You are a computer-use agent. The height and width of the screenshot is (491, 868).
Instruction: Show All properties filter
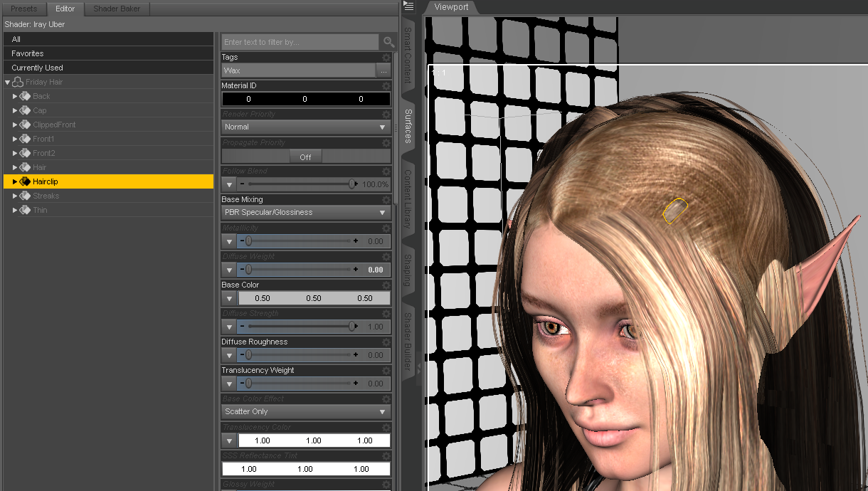coord(108,39)
